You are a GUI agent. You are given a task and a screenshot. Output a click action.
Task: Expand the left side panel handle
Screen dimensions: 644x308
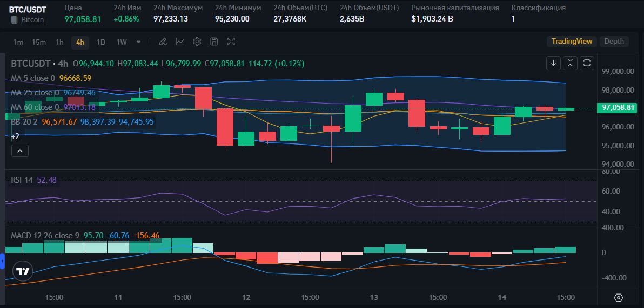click(2, 261)
